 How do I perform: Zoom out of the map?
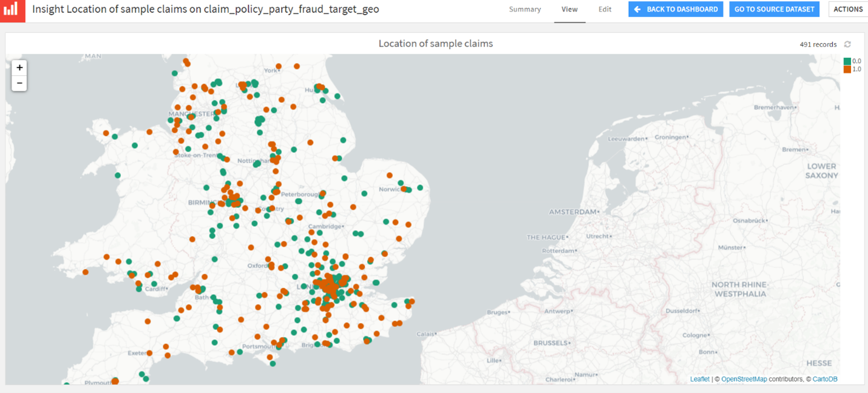pyautogui.click(x=19, y=83)
